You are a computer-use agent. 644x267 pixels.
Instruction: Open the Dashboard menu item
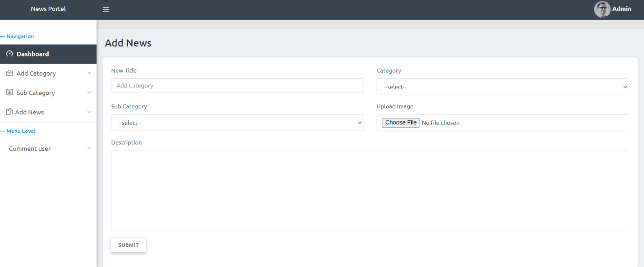pyautogui.click(x=33, y=54)
